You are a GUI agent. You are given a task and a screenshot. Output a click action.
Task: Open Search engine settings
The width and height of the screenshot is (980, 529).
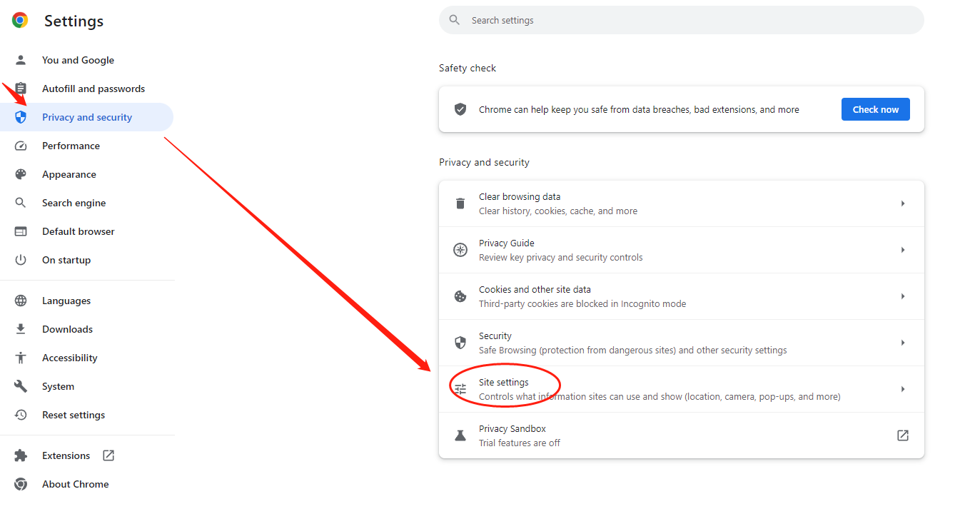(86, 203)
